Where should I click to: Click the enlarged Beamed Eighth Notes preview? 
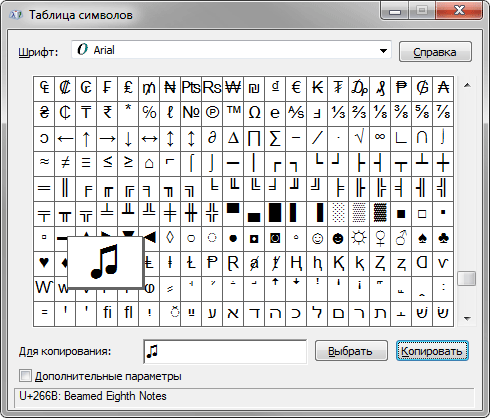105,262
